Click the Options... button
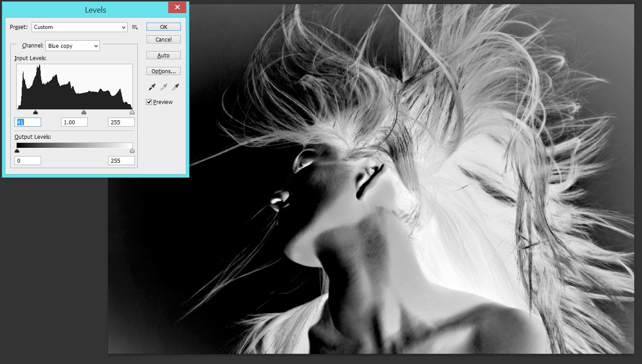This screenshot has height=364, width=642. [164, 71]
